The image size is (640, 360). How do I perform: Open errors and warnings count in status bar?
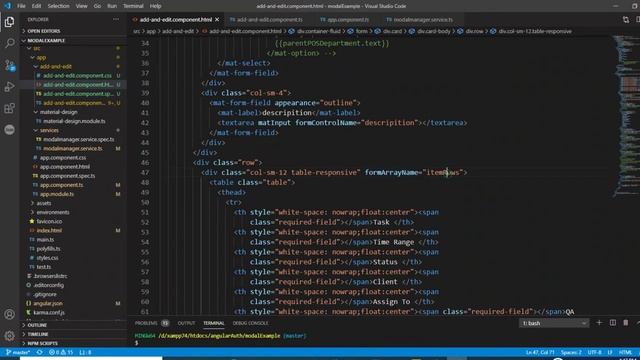click(61, 352)
